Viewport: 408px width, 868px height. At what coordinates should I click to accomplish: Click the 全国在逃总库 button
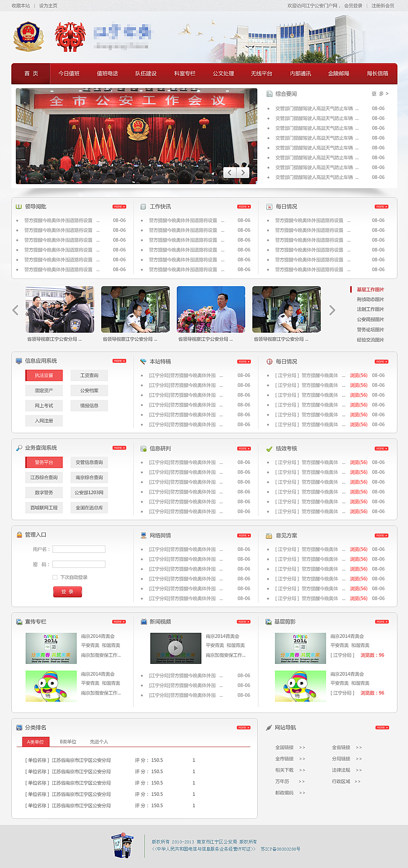(x=90, y=508)
